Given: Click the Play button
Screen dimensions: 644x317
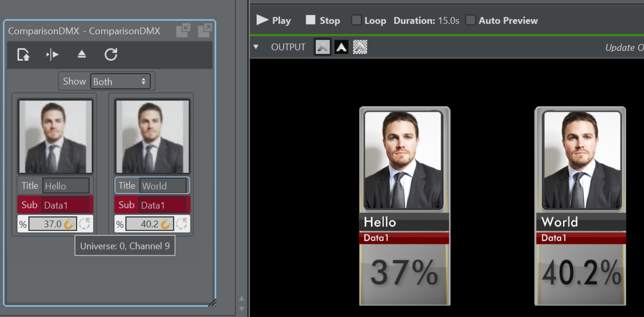Looking at the screenshot, I should click(x=273, y=21).
